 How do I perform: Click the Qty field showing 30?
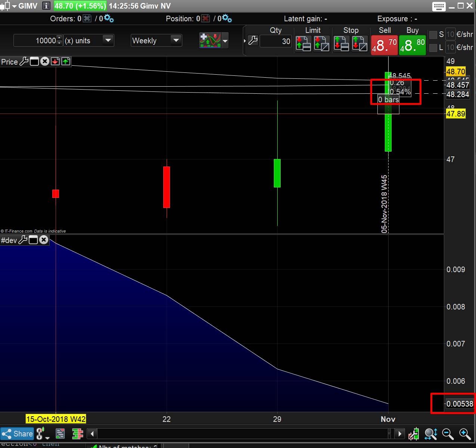coord(275,41)
